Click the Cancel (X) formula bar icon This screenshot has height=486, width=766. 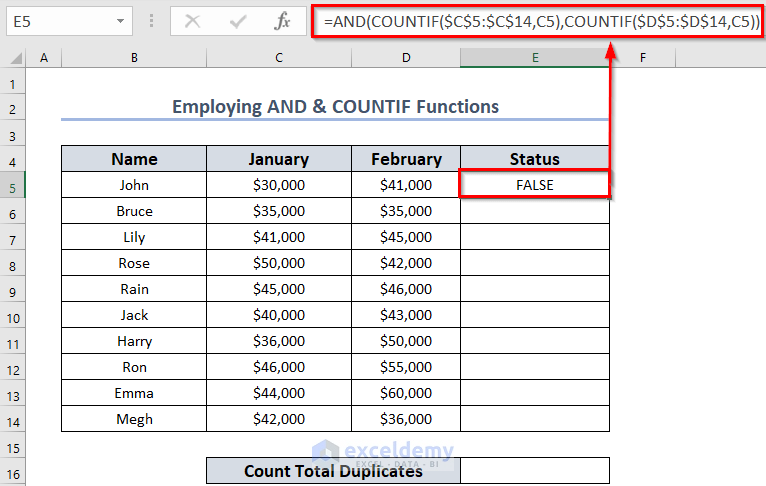(x=193, y=20)
